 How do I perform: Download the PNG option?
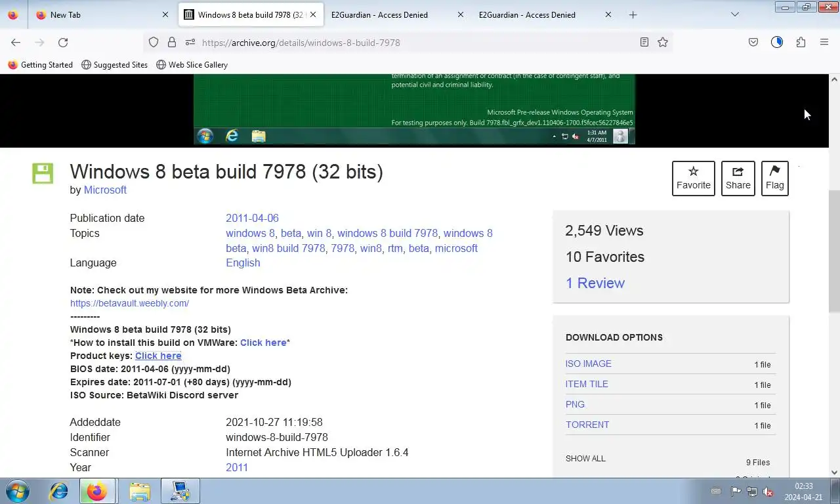point(575,404)
